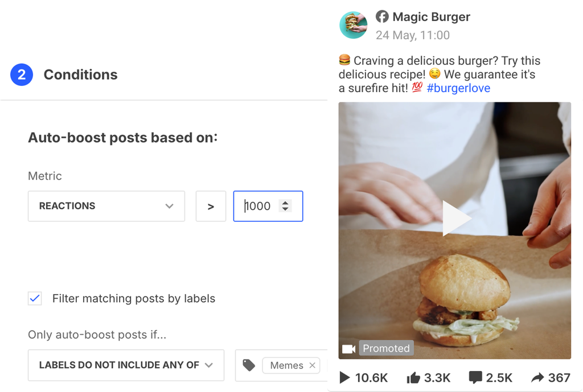
Task: Uncheck Filter matching posts by labels
Action: click(35, 298)
